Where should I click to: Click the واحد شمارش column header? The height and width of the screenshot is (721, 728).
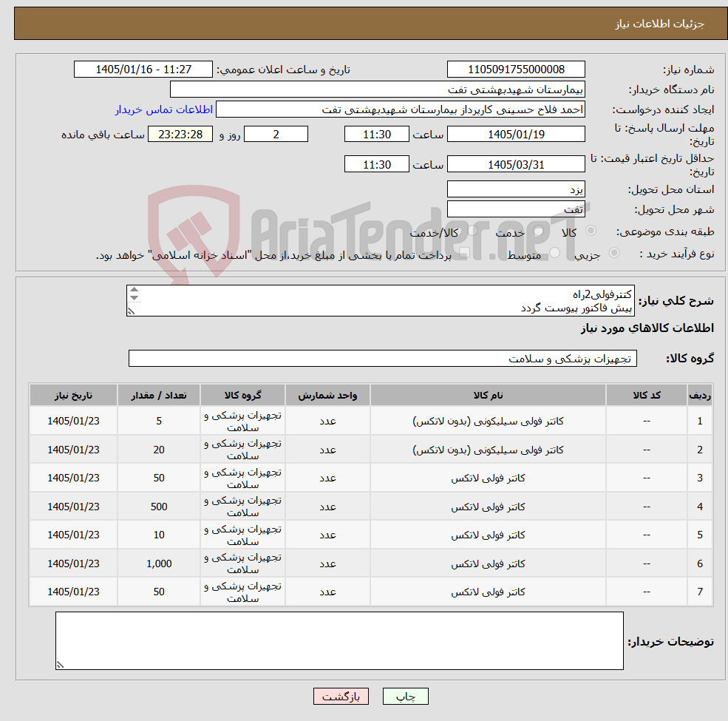point(327,396)
